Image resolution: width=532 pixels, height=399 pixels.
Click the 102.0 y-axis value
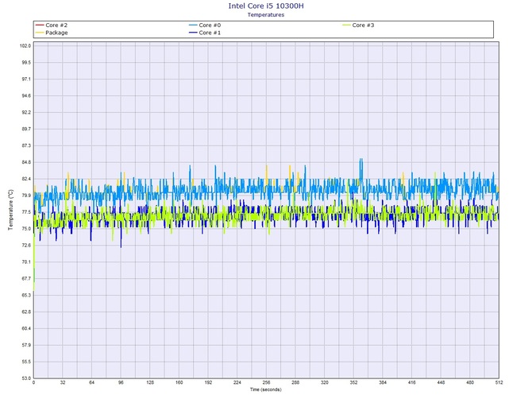(x=25, y=46)
